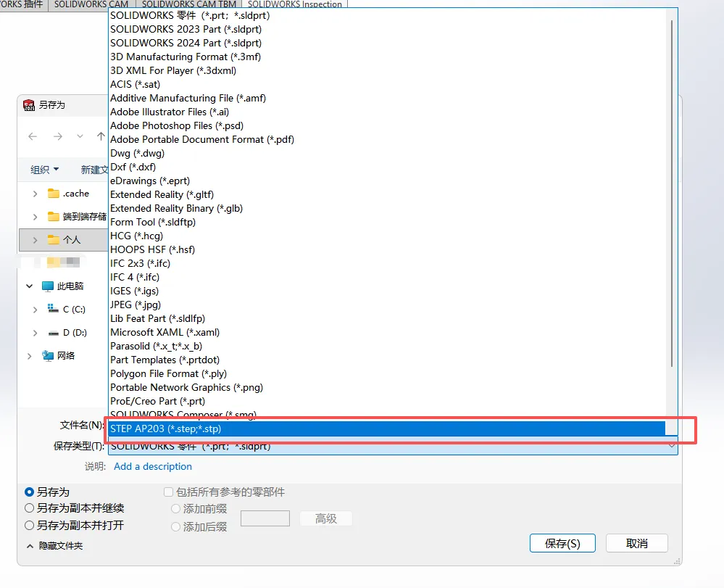Image resolution: width=724 pixels, height=588 pixels.
Task: Choose Lib Feat Part (*.sldlfp)
Action: [388, 319]
